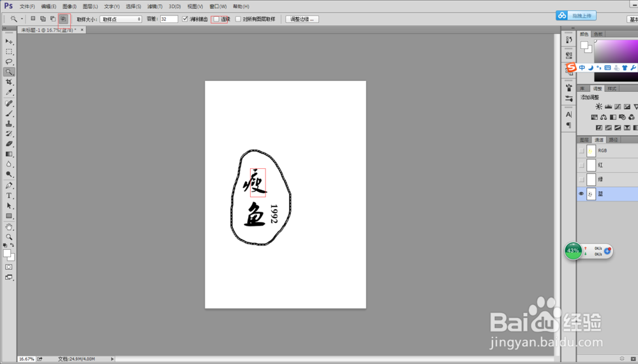
Task: Switch to the 样式 styles tab
Action: 612,89
